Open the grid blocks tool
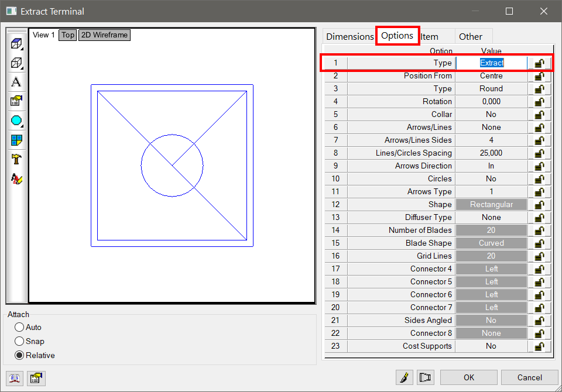Image resolution: width=562 pixels, height=392 pixels. pyautogui.click(x=16, y=140)
